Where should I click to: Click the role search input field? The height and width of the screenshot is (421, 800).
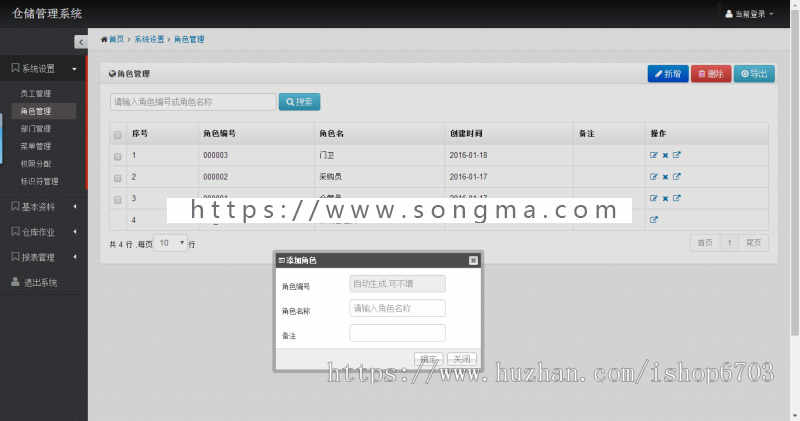coord(193,102)
